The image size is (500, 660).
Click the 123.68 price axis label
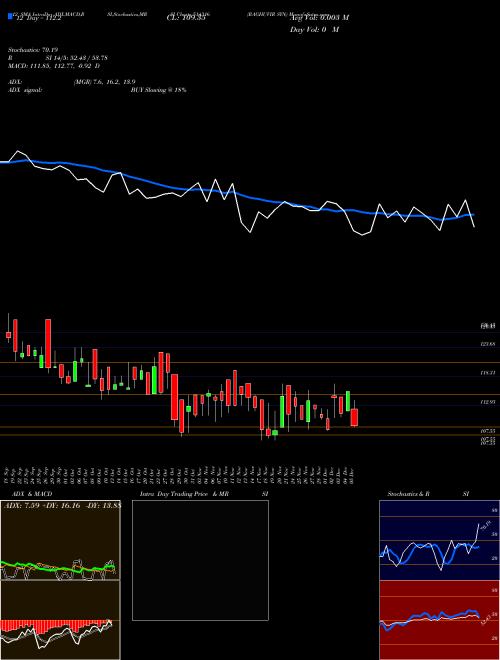tap(489, 344)
